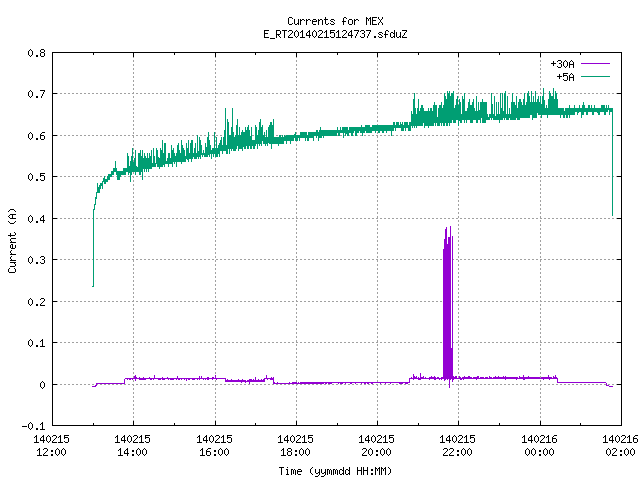Click the 0.5 y-axis tick label

click(x=36, y=177)
